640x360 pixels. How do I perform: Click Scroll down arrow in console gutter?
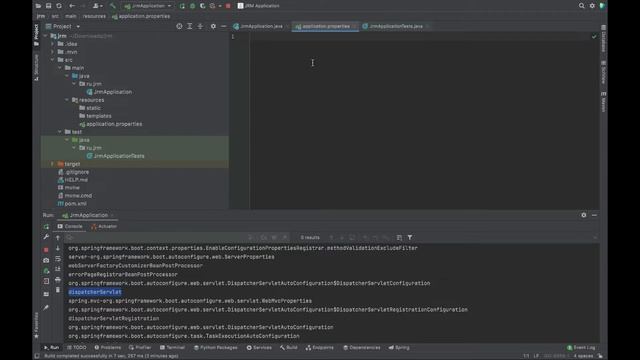(58, 248)
